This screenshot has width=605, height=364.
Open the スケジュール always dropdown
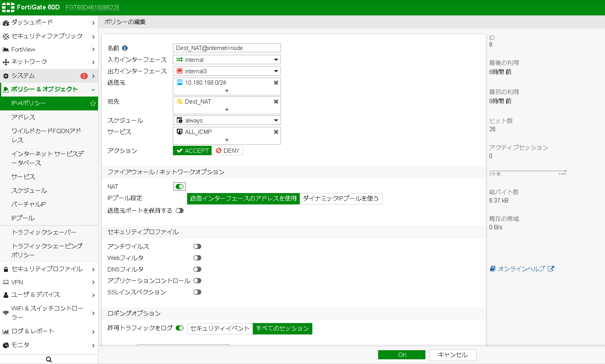tap(227, 121)
